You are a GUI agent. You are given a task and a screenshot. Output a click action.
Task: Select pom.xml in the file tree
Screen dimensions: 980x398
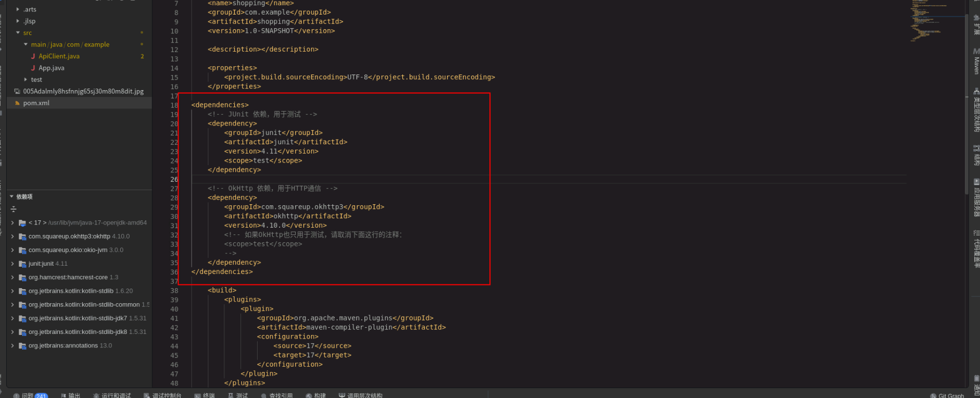tap(36, 103)
